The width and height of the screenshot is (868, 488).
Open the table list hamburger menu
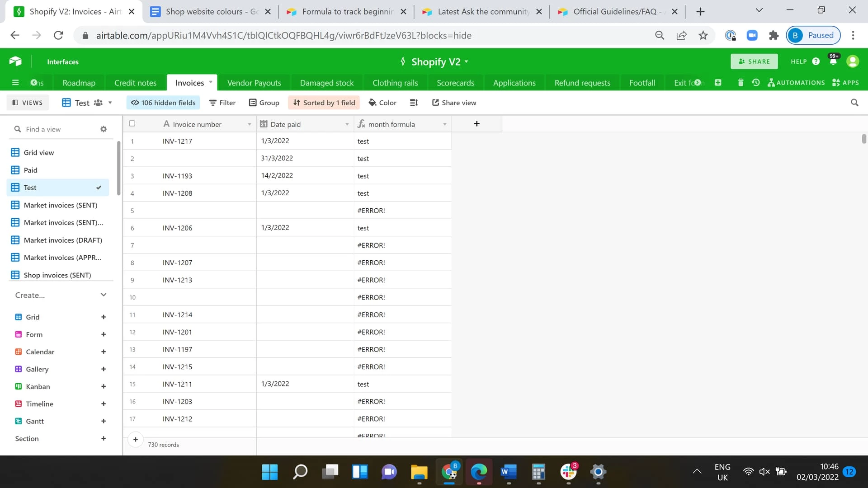15,83
